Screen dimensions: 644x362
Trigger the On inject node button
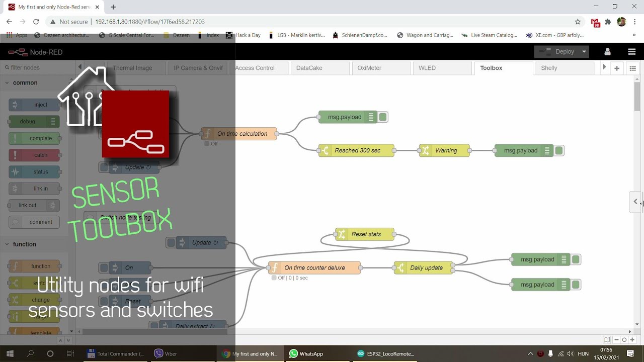(104, 268)
